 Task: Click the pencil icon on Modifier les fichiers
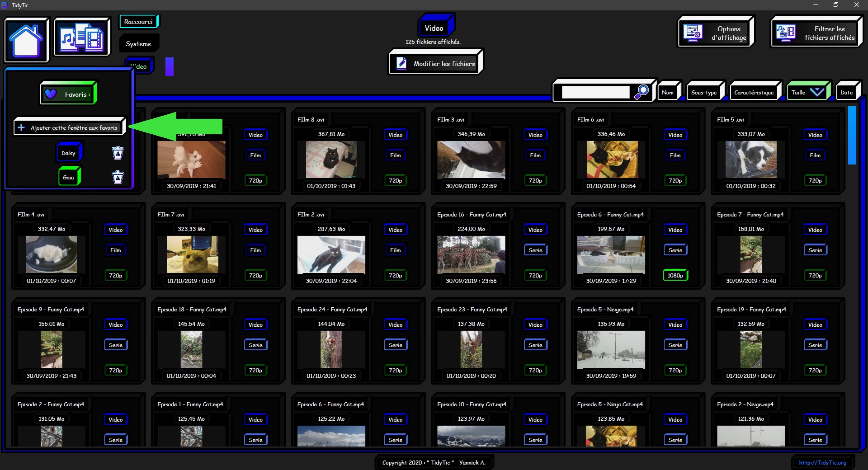(x=401, y=63)
